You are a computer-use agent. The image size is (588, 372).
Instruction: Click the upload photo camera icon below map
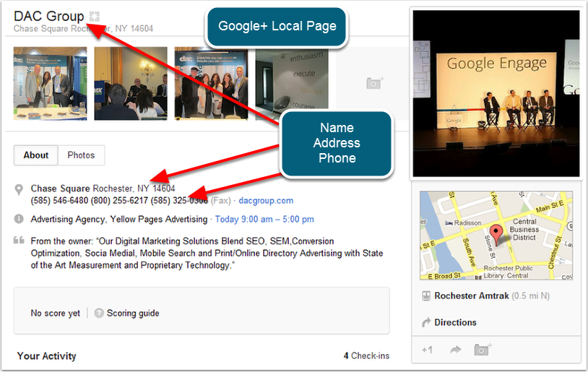483,350
